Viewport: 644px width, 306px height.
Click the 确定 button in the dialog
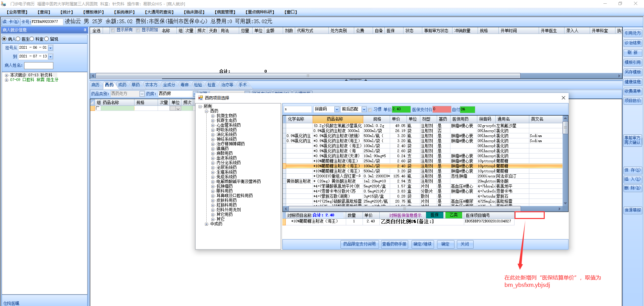(x=445, y=244)
